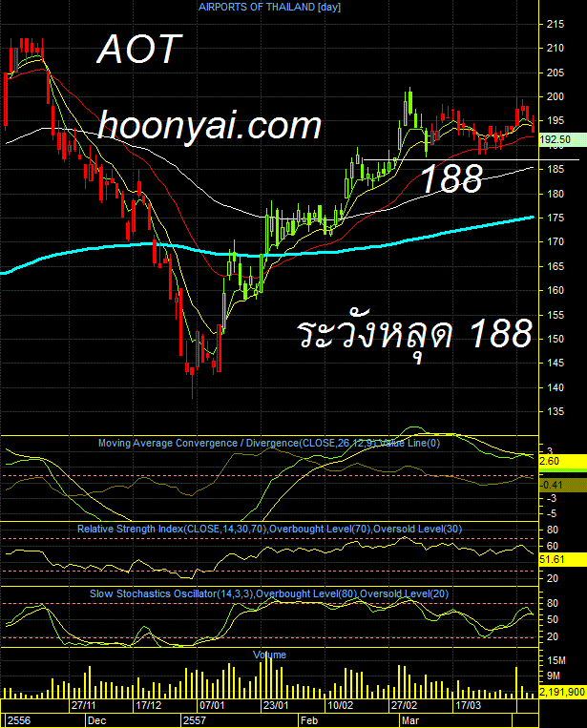Click the 27/11 date label
This screenshot has width=587, height=728.
(x=84, y=705)
